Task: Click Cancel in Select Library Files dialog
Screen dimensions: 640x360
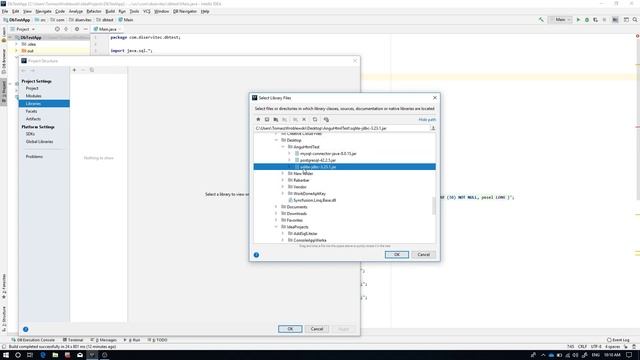Action: (x=423, y=254)
